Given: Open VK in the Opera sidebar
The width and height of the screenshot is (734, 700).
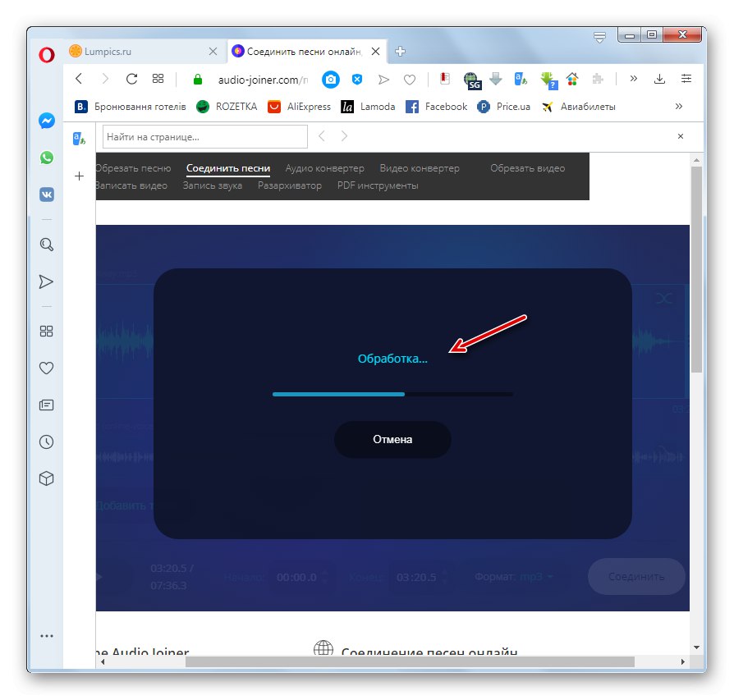Looking at the screenshot, I should point(46,194).
